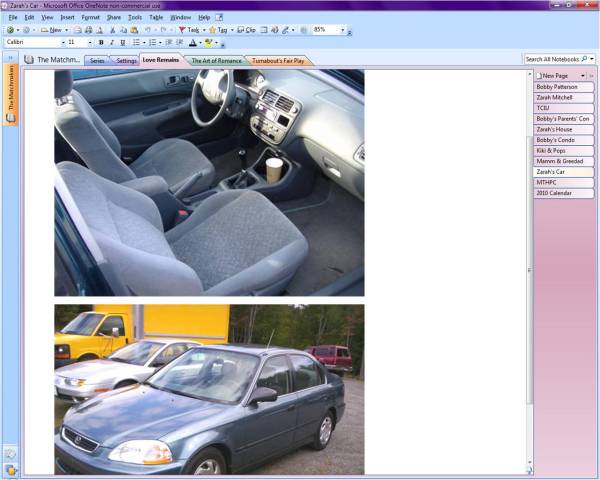Viewport: 600px width, 480px height.
Task: Switch to The Art of Romance tab
Action: point(216,61)
